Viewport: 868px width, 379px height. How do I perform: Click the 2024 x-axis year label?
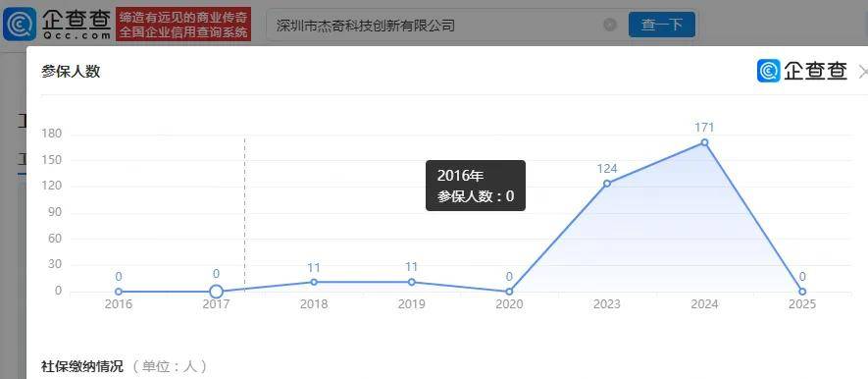pyautogui.click(x=704, y=304)
